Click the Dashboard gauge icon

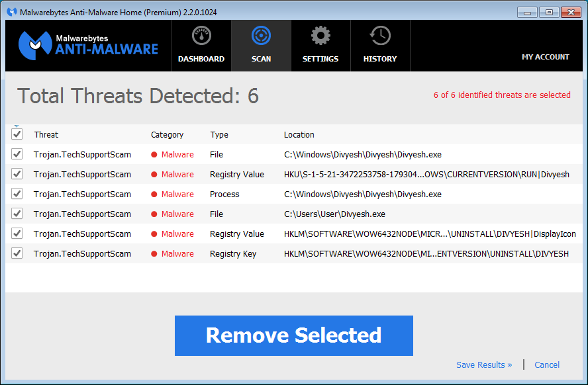tap(201, 35)
